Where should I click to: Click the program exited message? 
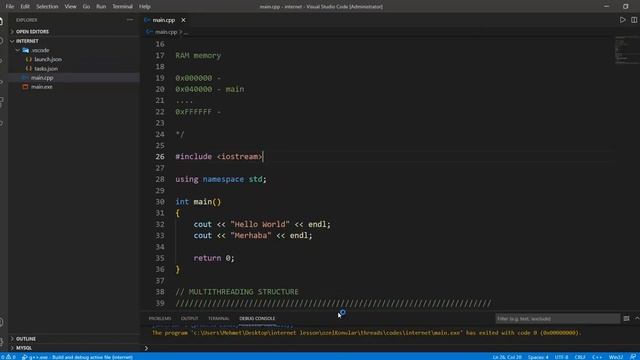coord(366,333)
